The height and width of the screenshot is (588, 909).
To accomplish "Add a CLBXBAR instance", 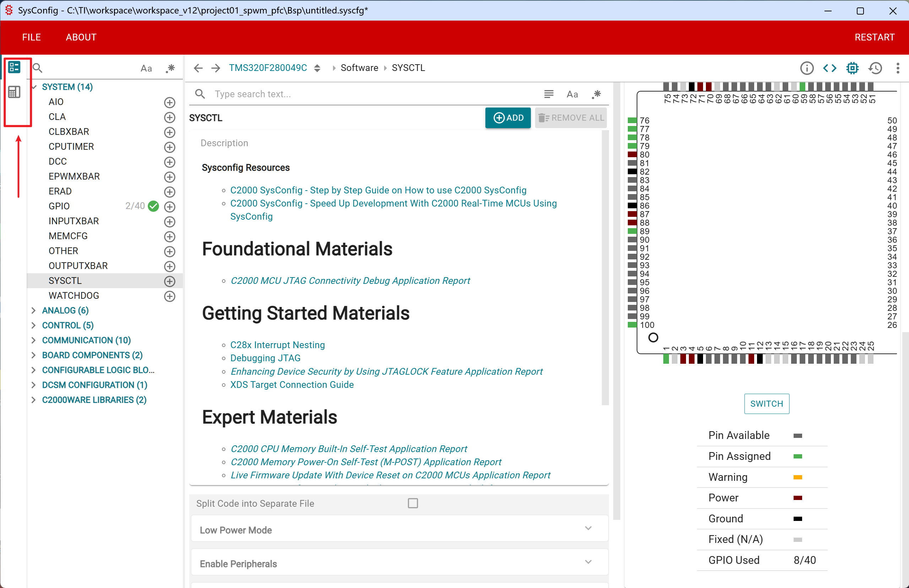I will point(170,132).
